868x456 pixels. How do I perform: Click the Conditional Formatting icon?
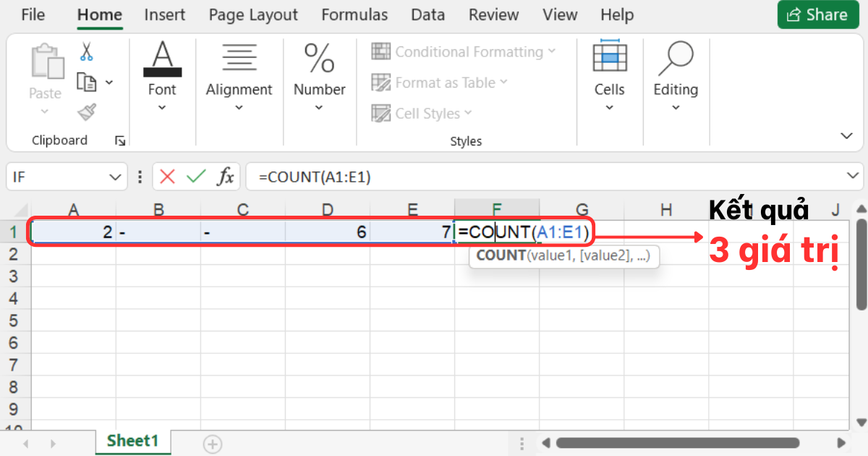pyautogui.click(x=381, y=51)
